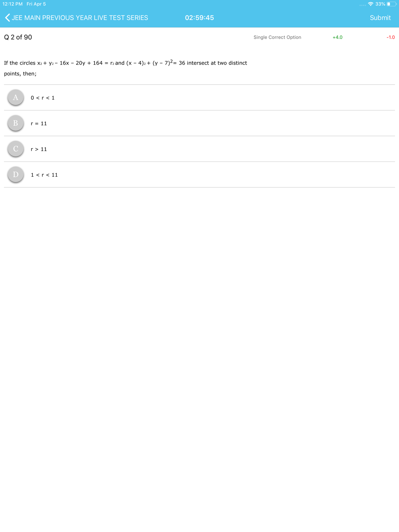The image size is (399, 532).
Task: Tap the Q 2 of 90 counter
Action: [x=18, y=37]
